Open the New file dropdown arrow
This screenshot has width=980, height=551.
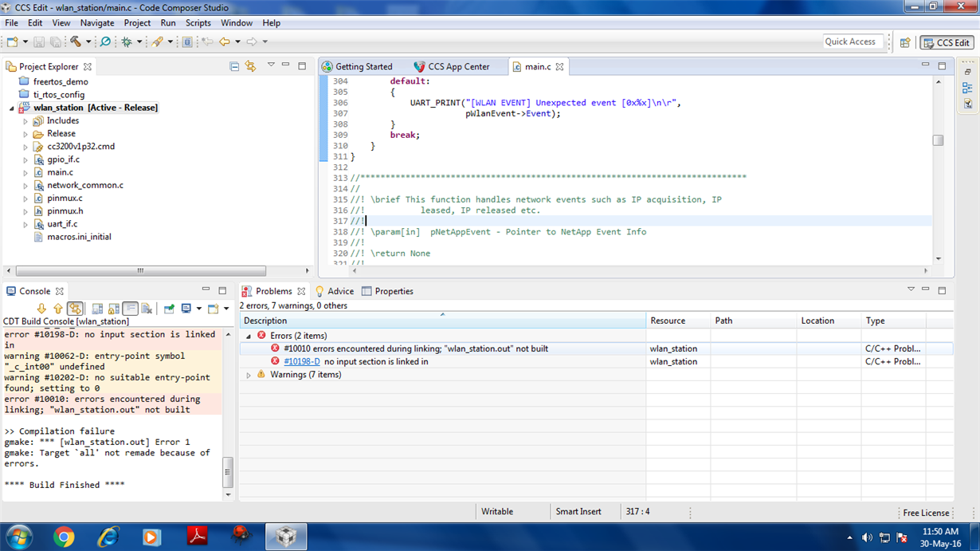[25, 41]
